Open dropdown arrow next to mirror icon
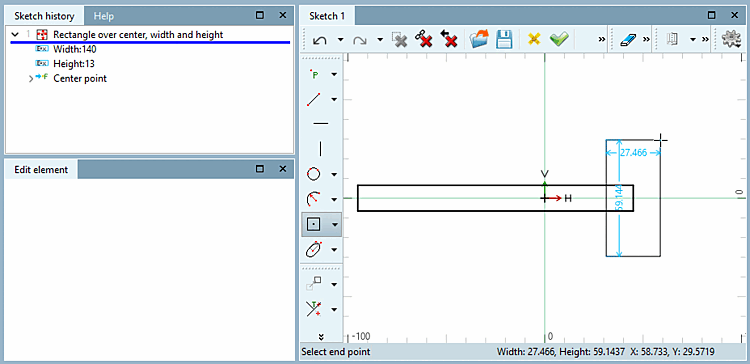 (693, 40)
